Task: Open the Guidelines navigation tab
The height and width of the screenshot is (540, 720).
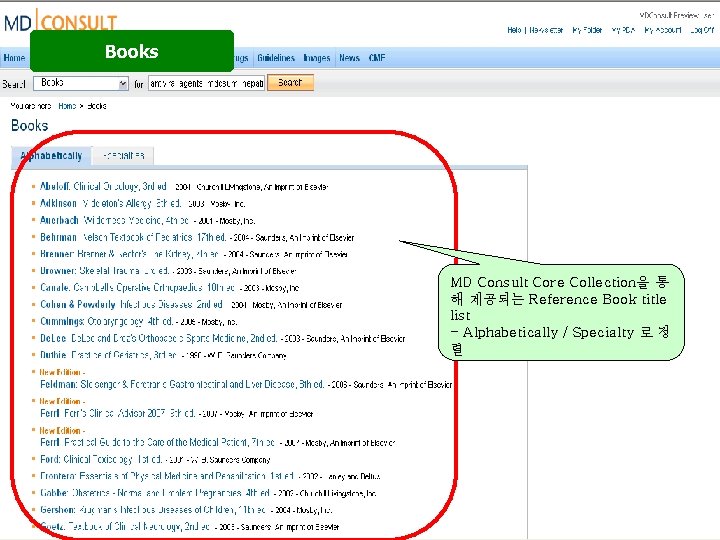Action: click(x=276, y=58)
